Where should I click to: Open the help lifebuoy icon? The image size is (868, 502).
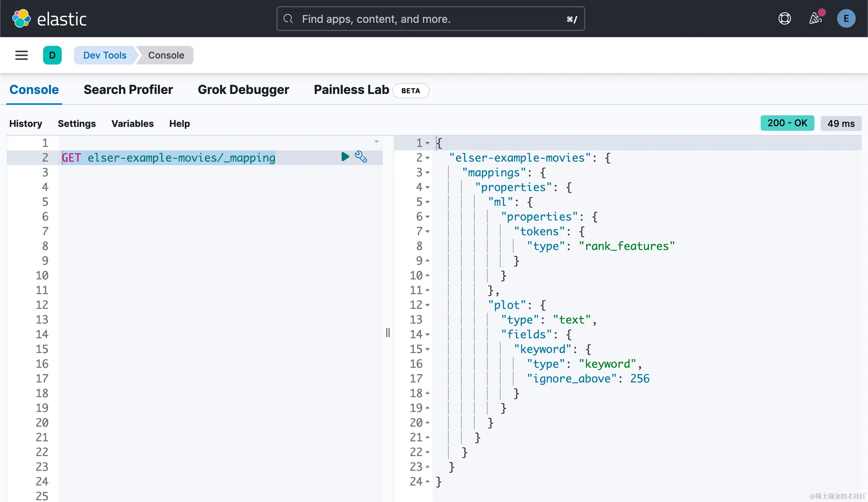tap(785, 19)
